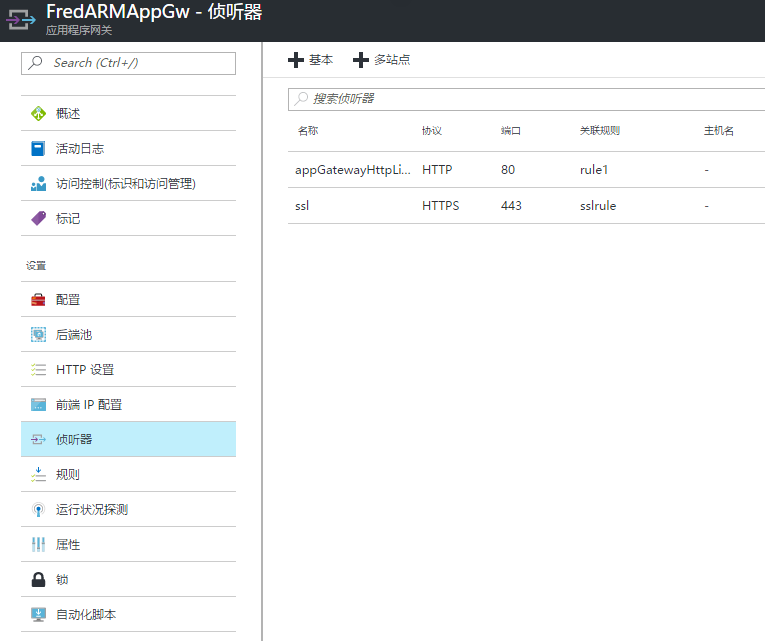Click the 概述 overview icon
Screen dimensions: 765x641
tap(38, 114)
